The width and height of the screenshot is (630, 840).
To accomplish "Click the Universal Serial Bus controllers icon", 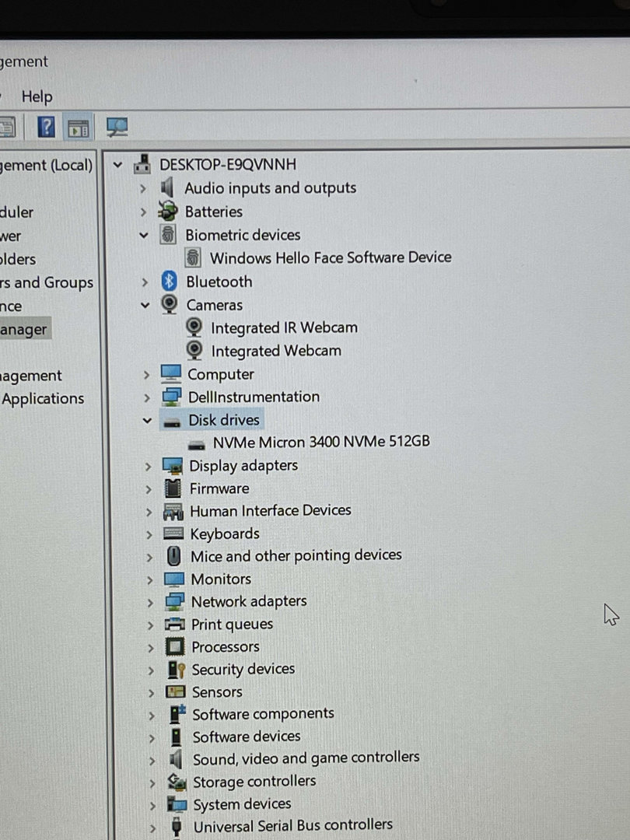I will (177, 826).
